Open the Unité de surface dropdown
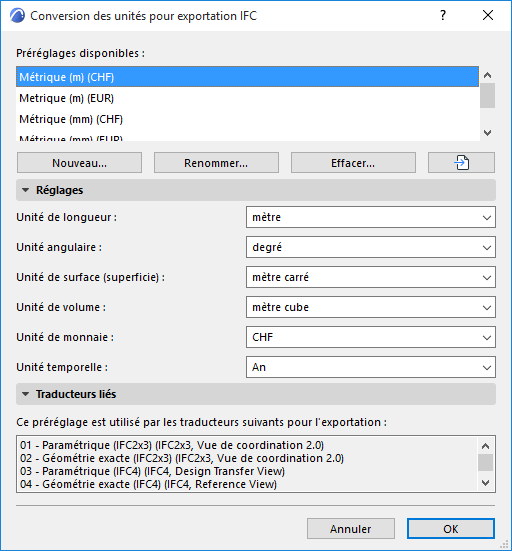The image size is (512, 551). (x=371, y=277)
